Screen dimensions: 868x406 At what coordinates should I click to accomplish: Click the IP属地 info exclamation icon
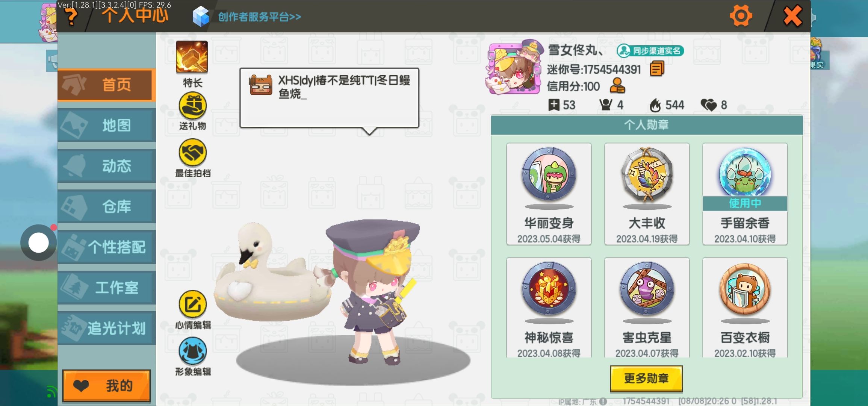[x=603, y=401]
